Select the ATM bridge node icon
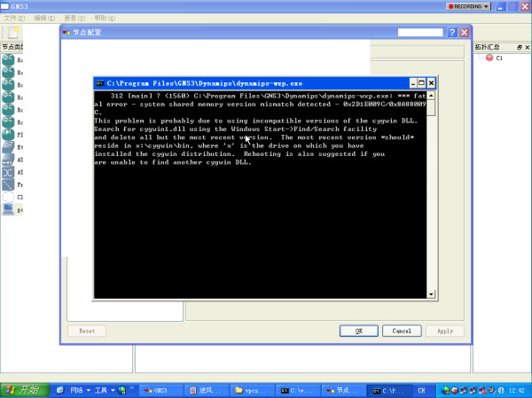This screenshot has height=398, width=532. coord(8,160)
